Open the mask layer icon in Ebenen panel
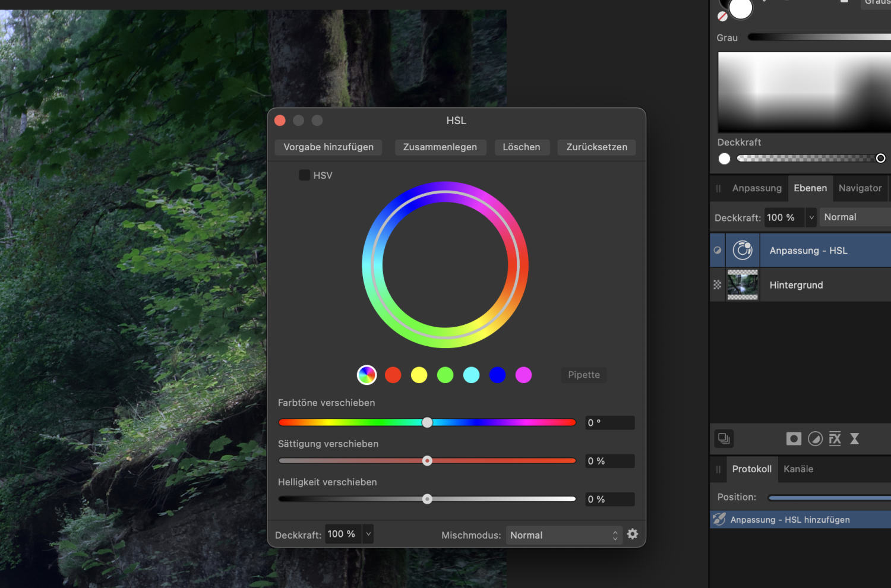The width and height of the screenshot is (891, 588). point(794,438)
